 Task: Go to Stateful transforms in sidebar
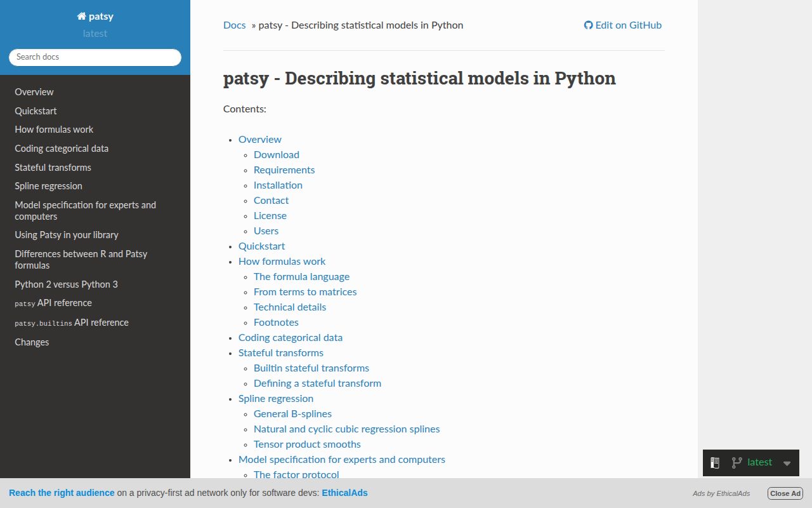pyautogui.click(x=95, y=168)
